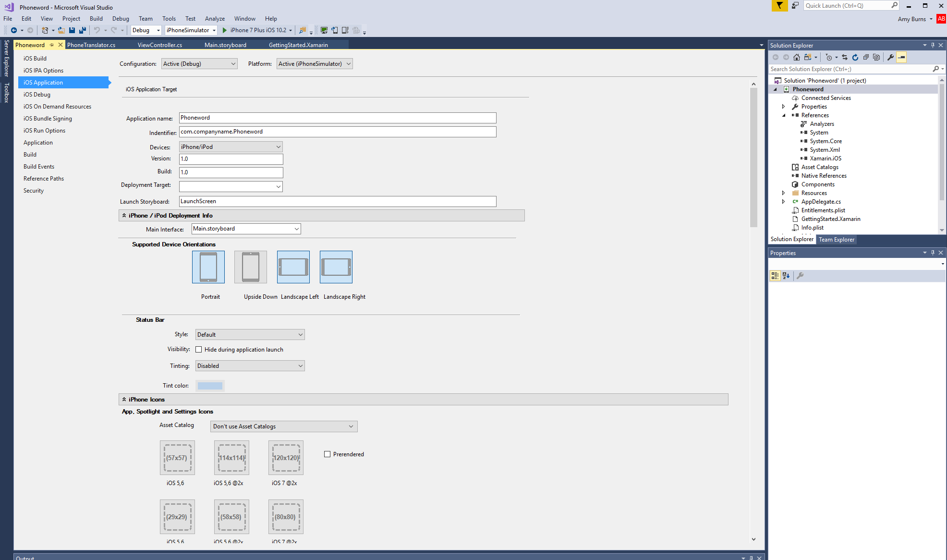The height and width of the screenshot is (560, 947).
Task: Toggle Portrait orientation
Action: click(208, 267)
